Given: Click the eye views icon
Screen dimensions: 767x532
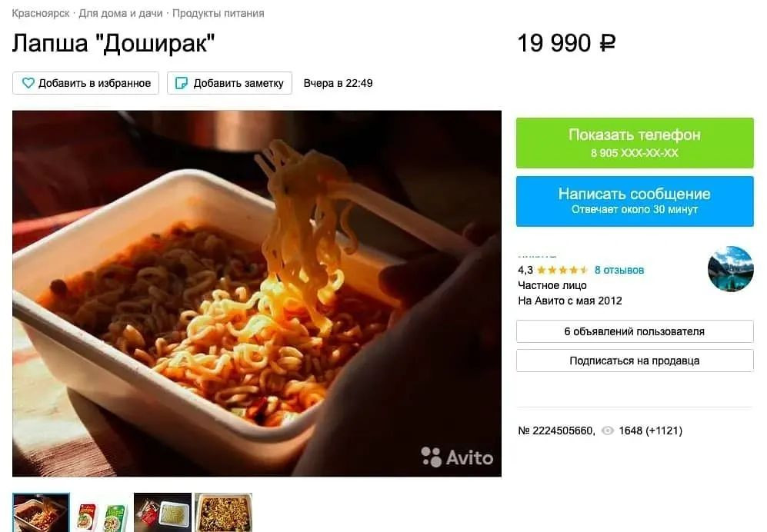Looking at the screenshot, I should coord(607,431).
